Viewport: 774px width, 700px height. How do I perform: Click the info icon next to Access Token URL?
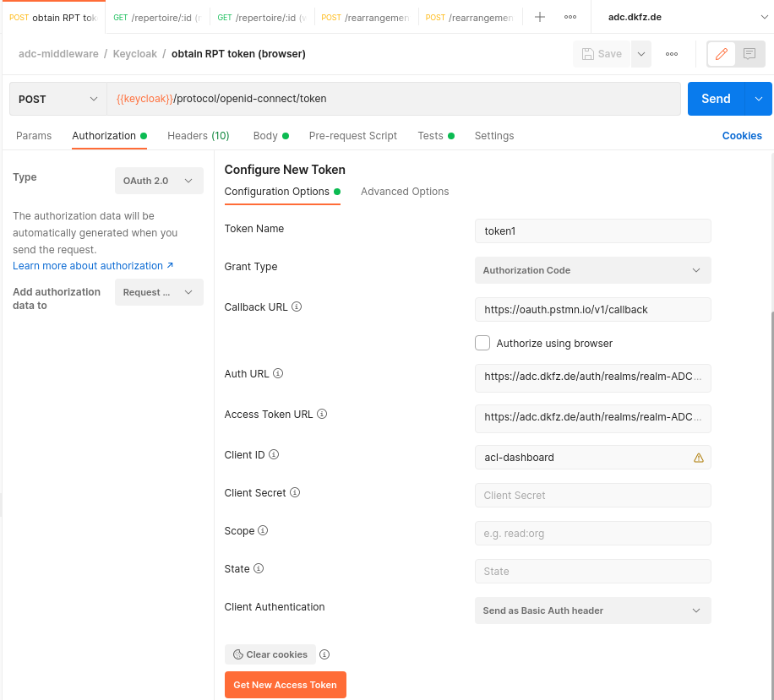point(322,414)
